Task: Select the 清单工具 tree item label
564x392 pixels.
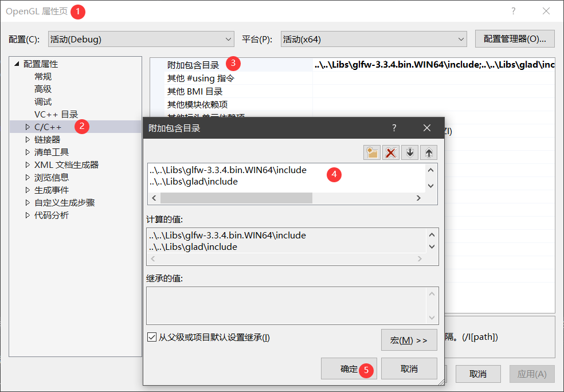Action: click(52, 152)
